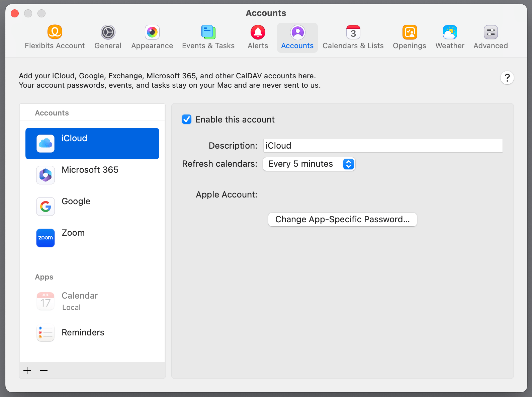Toggle Enable this account checkbox

coord(187,119)
